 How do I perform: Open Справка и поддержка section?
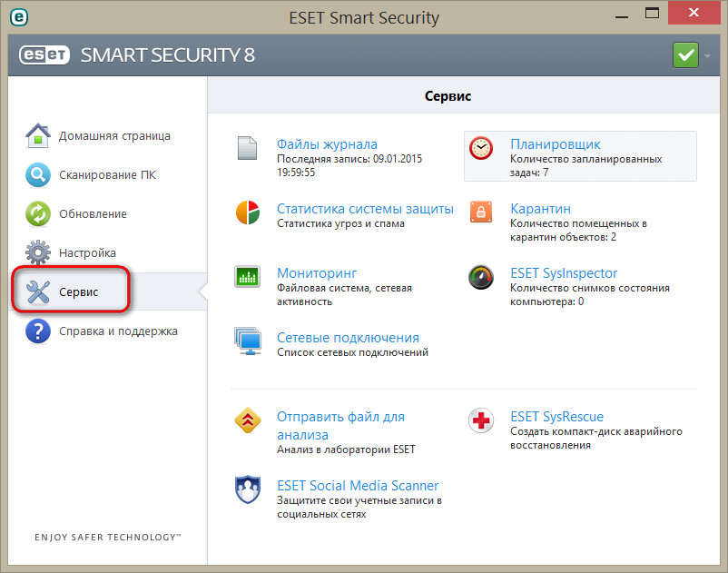(x=118, y=331)
